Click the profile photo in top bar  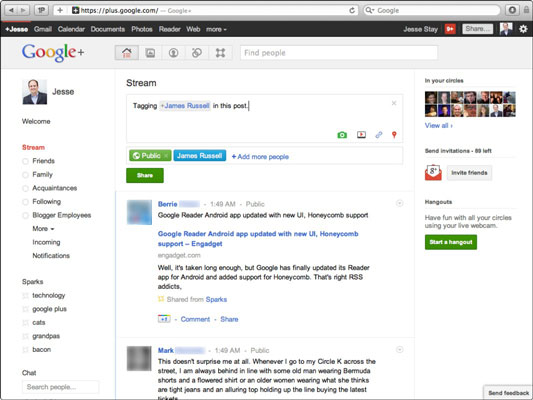click(506, 29)
